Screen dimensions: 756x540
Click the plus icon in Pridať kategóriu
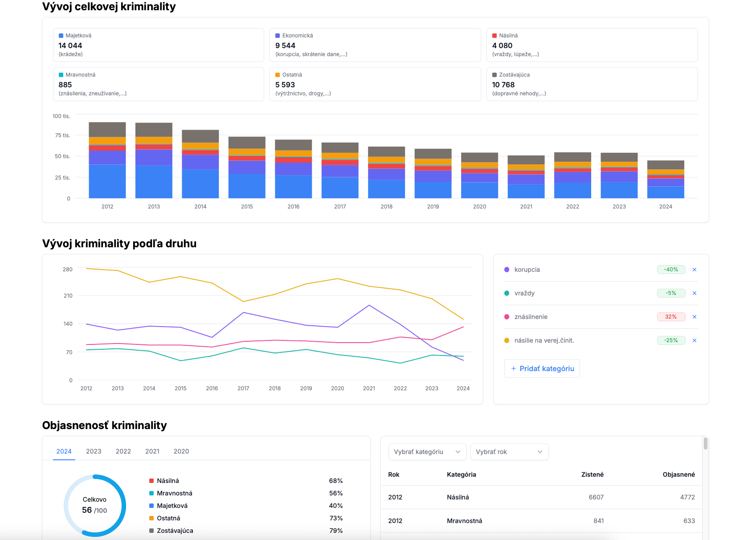513,368
